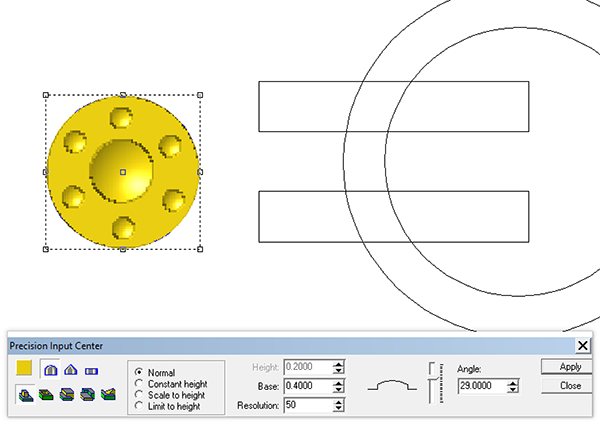The image size is (600, 443).
Task: Select the flat relief shape icon
Action: pos(91,371)
